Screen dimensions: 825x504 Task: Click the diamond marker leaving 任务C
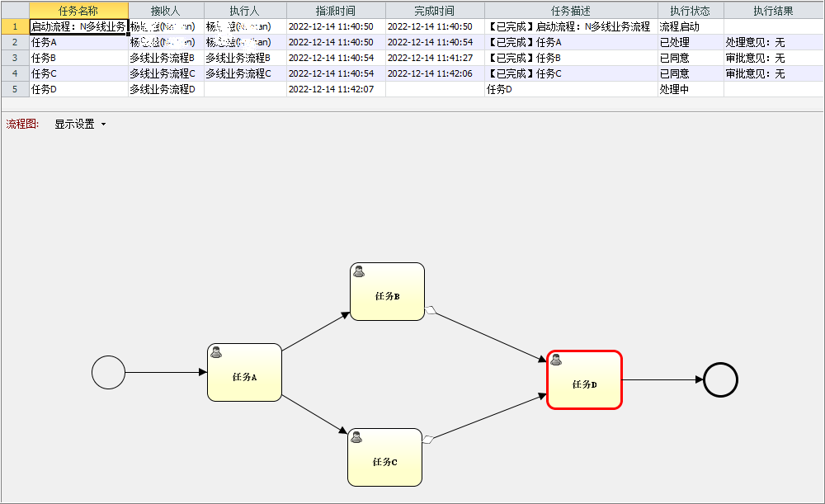click(x=428, y=440)
